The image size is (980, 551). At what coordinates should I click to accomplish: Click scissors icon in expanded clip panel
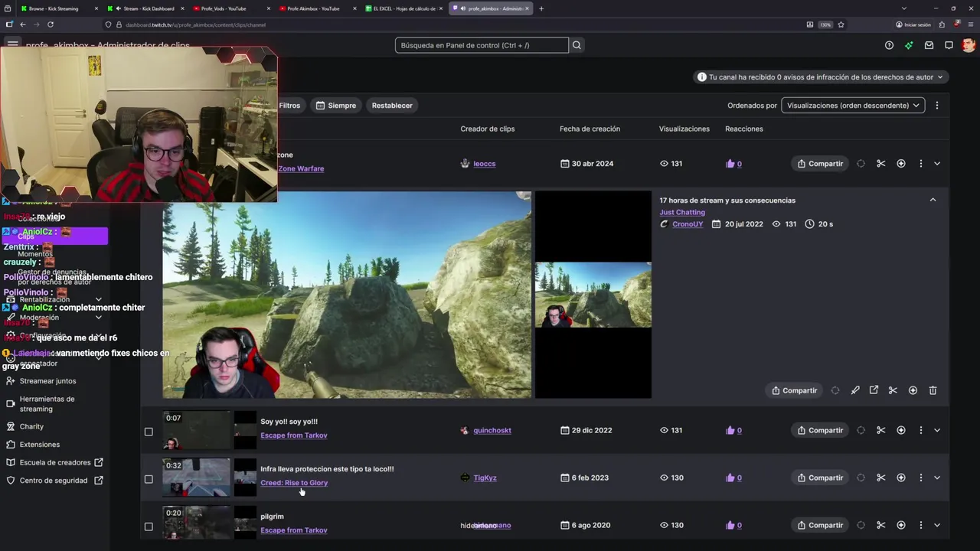click(893, 390)
